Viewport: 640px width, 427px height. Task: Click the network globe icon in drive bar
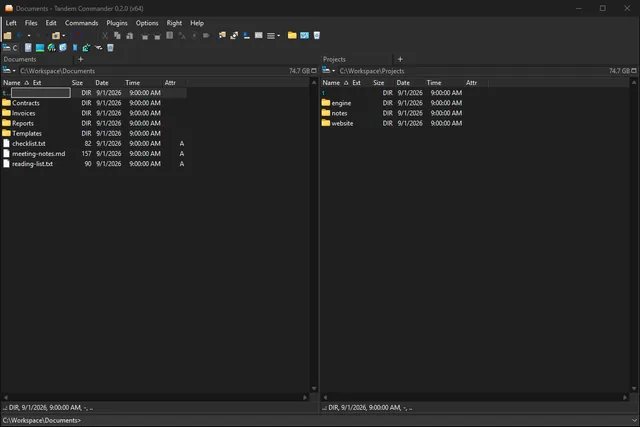tap(51, 48)
